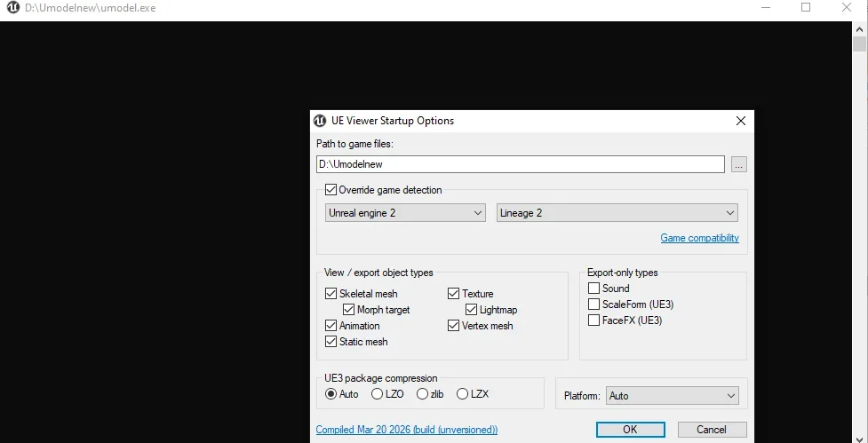The image size is (868, 443).
Task: Open the Game compatibility link
Action: click(699, 238)
